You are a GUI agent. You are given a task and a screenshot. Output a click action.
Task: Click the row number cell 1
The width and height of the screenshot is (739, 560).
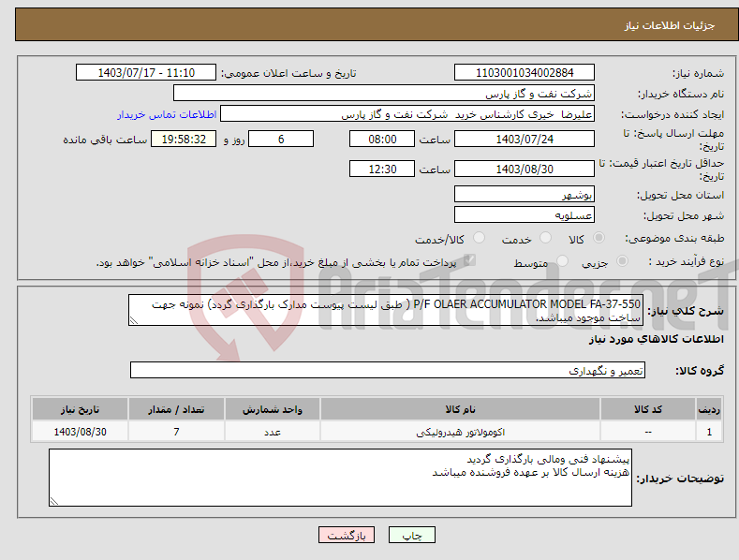pyautogui.click(x=709, y=432)
